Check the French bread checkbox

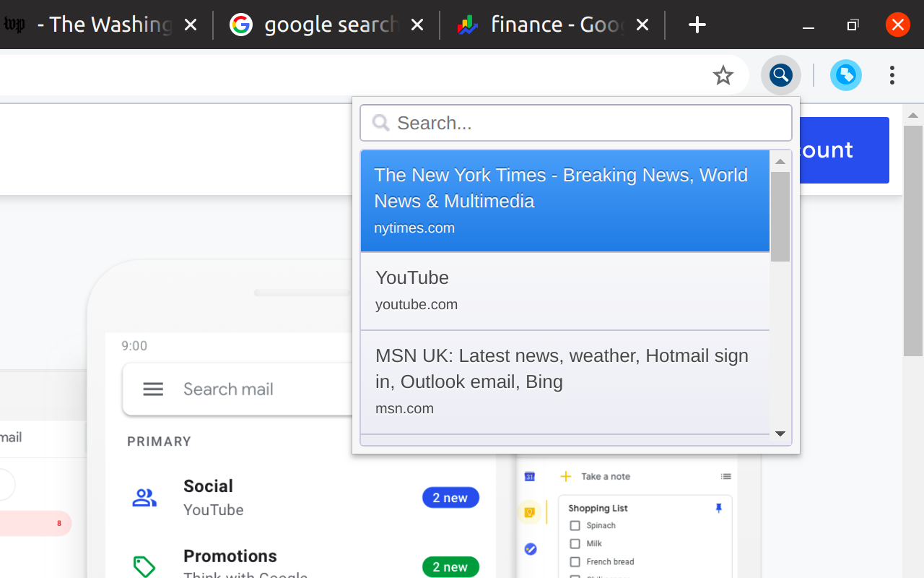pyautogui.click(x=575, y=561)
